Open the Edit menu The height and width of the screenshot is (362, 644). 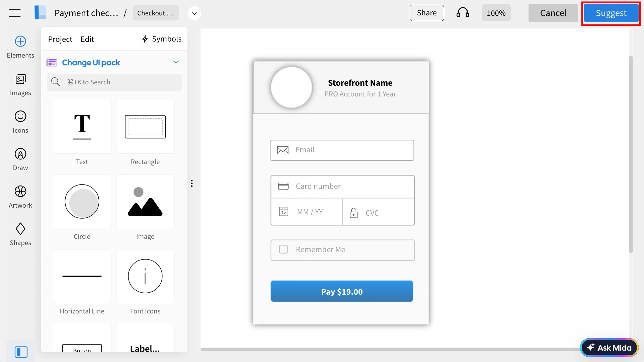(87, 39)
